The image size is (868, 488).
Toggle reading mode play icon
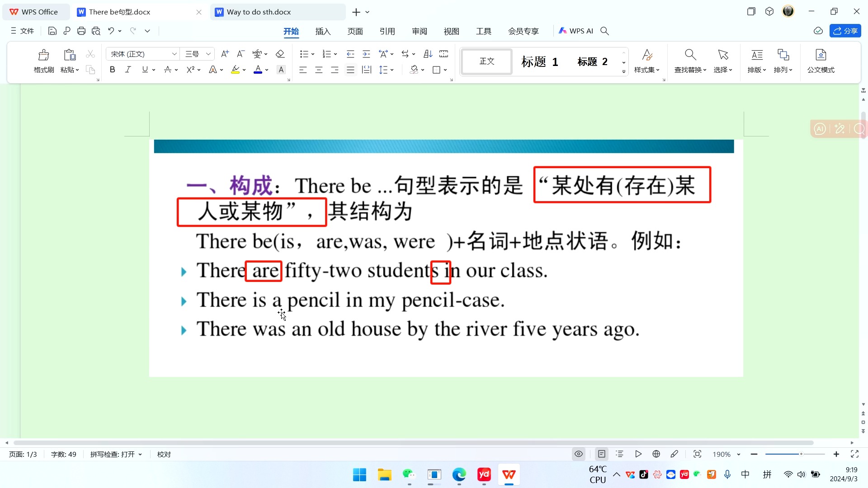point(638,454)
